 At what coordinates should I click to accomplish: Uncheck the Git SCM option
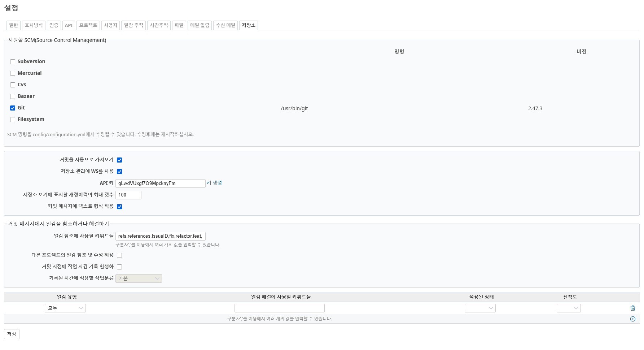pyautogui.click(x=13, y=108)
